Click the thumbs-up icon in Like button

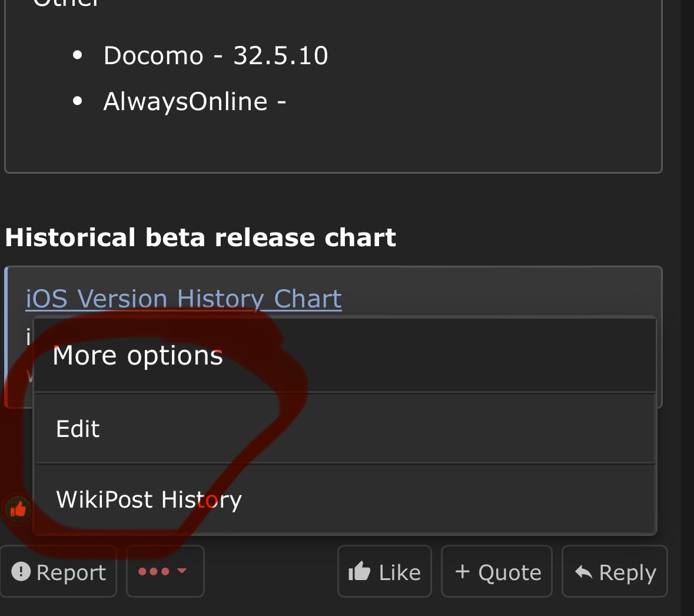[359, 572]
